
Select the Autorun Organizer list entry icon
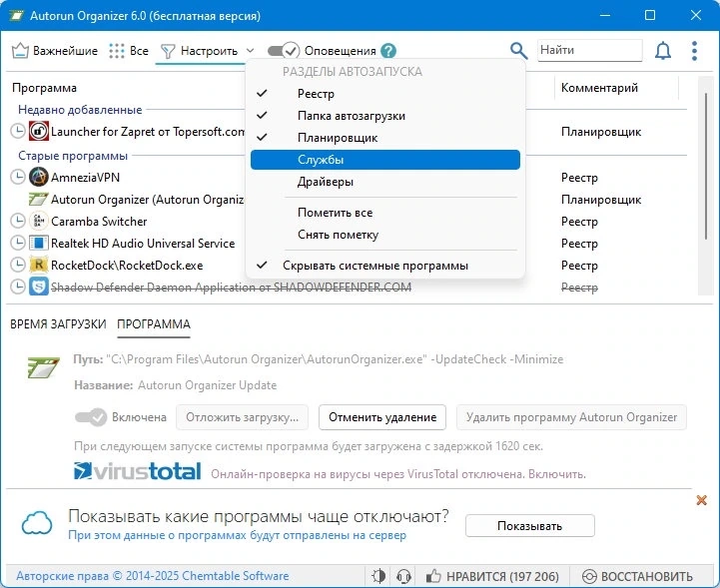38,200
